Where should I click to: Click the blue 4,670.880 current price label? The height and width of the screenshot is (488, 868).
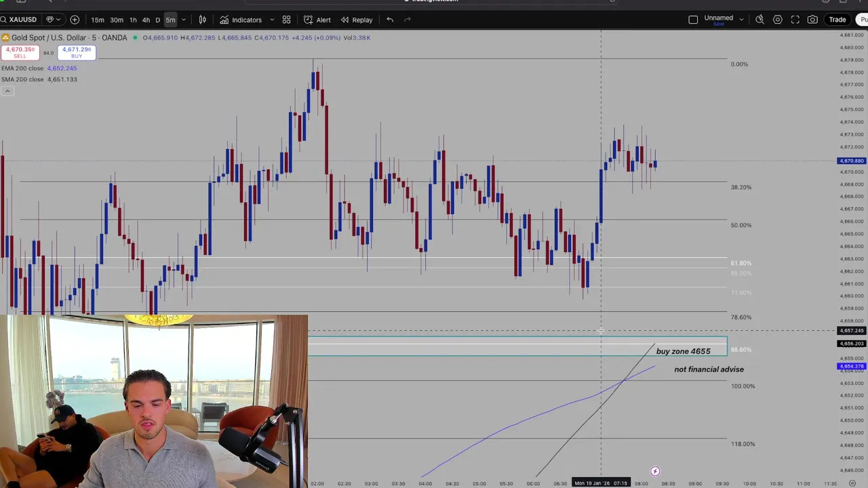point(851,161)
